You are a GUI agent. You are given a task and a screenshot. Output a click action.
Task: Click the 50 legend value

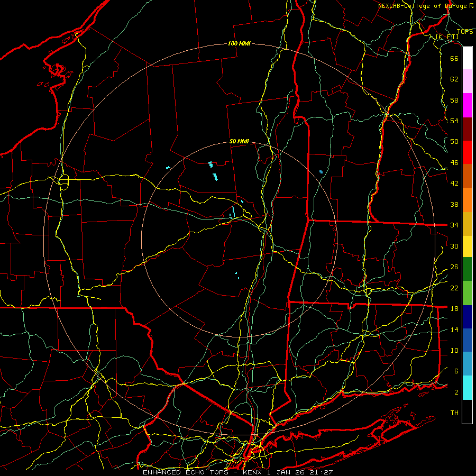tap(454, 142)
